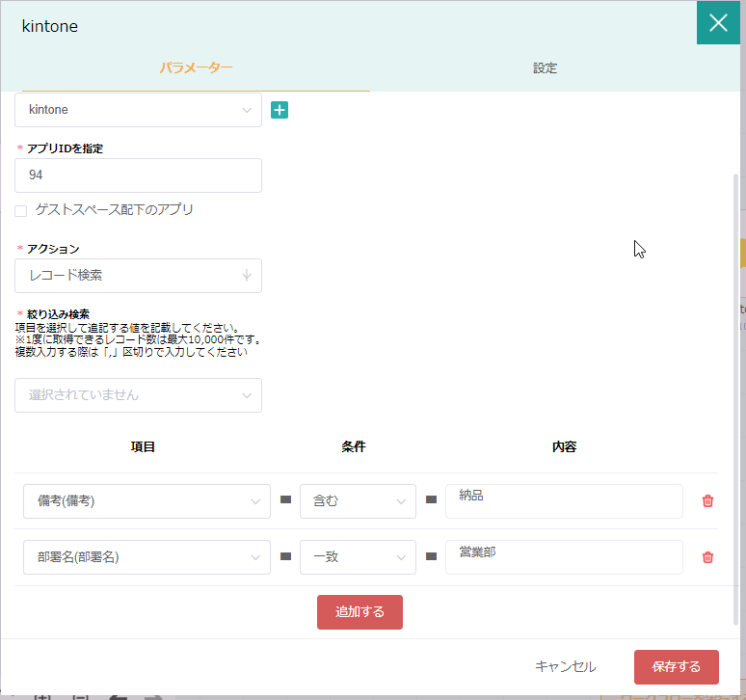Toggle ゲストスペース配下のアプリ checkbox
The image size is (746, 700).
tap(21, 211)
